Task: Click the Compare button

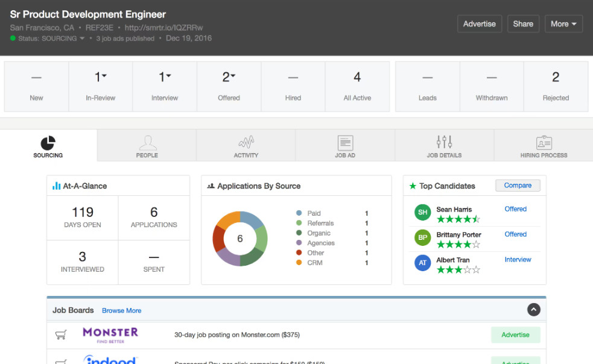Action: click(518, 185)
